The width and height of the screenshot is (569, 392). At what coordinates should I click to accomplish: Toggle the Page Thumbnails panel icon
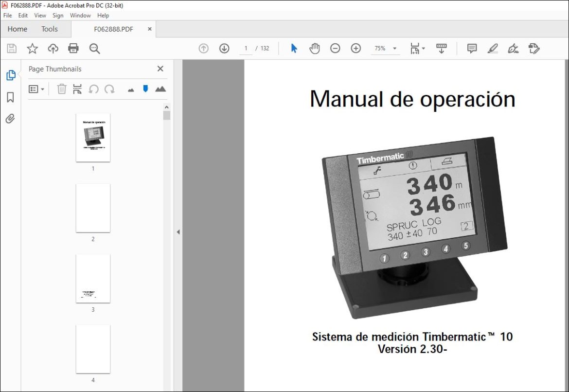tap(11, 75)
